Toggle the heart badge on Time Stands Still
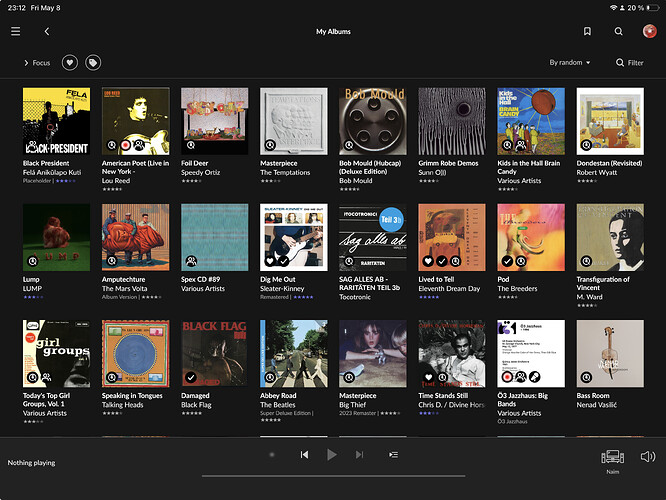The height and width of the screenshot is (500, 666). 429,377
